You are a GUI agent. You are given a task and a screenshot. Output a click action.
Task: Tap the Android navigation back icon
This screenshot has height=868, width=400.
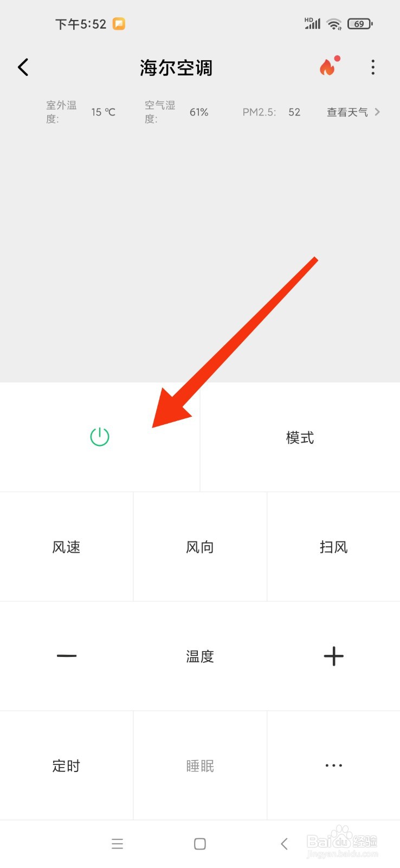pos(284,844)
